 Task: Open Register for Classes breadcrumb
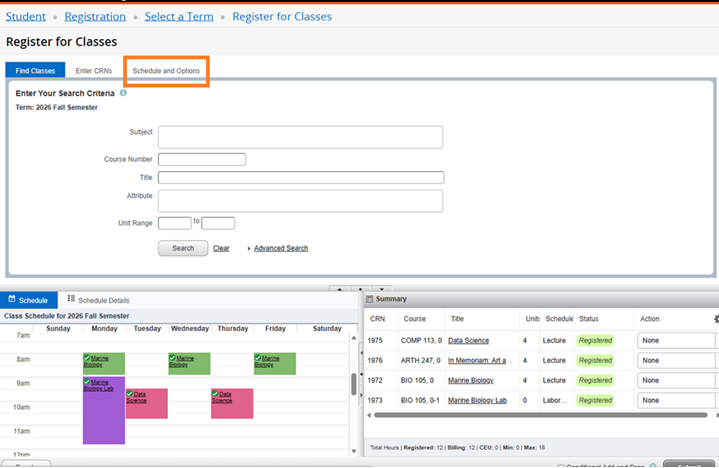pos(282,17)
